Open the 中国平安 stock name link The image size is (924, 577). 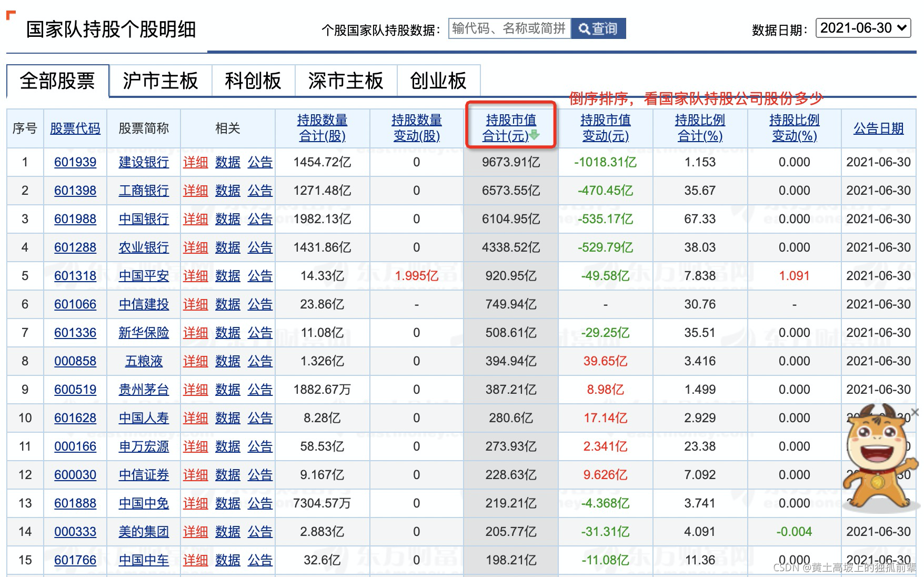point(144,275)
